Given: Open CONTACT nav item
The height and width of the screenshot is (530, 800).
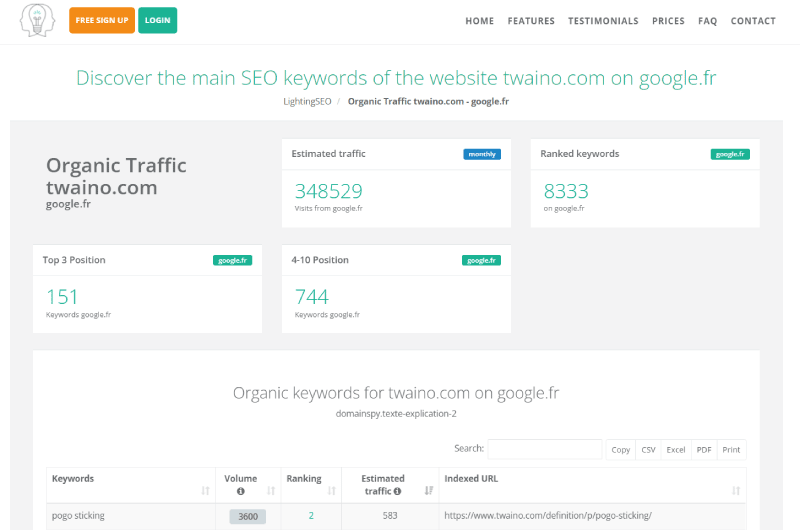Looking at the screenshot, I should (753, 21).
